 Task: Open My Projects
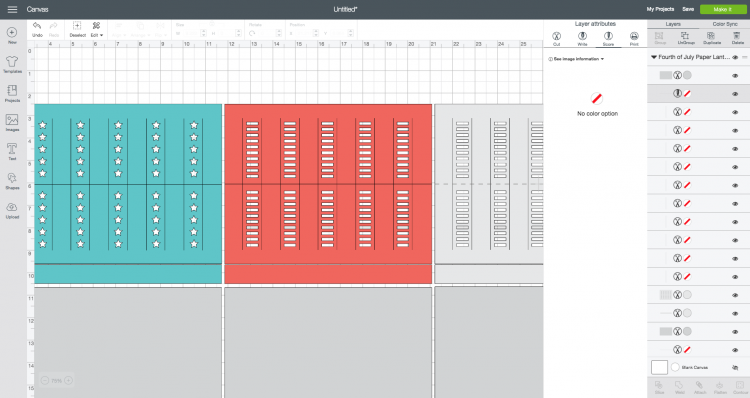point(660,9)
